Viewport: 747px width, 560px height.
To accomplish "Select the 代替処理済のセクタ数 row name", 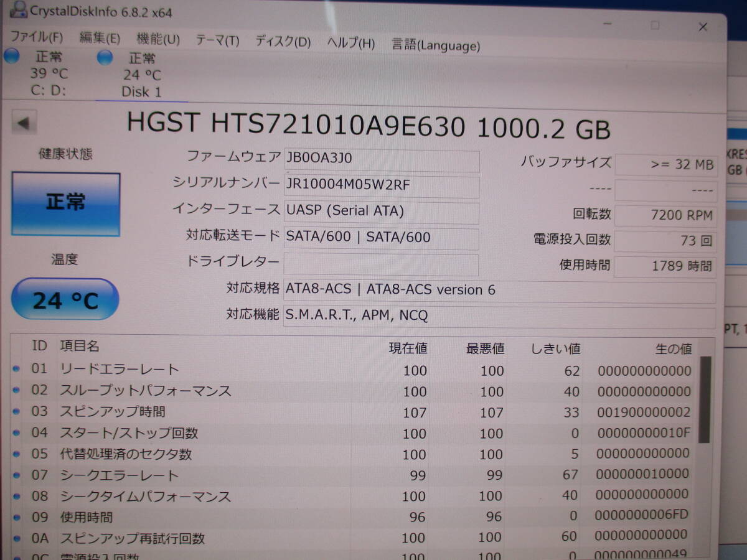I will (125, 454).
